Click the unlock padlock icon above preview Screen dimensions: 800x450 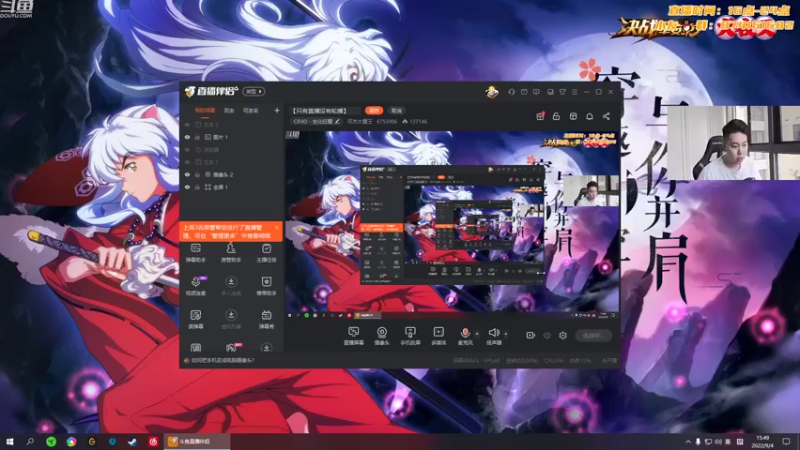click(556, 116)
